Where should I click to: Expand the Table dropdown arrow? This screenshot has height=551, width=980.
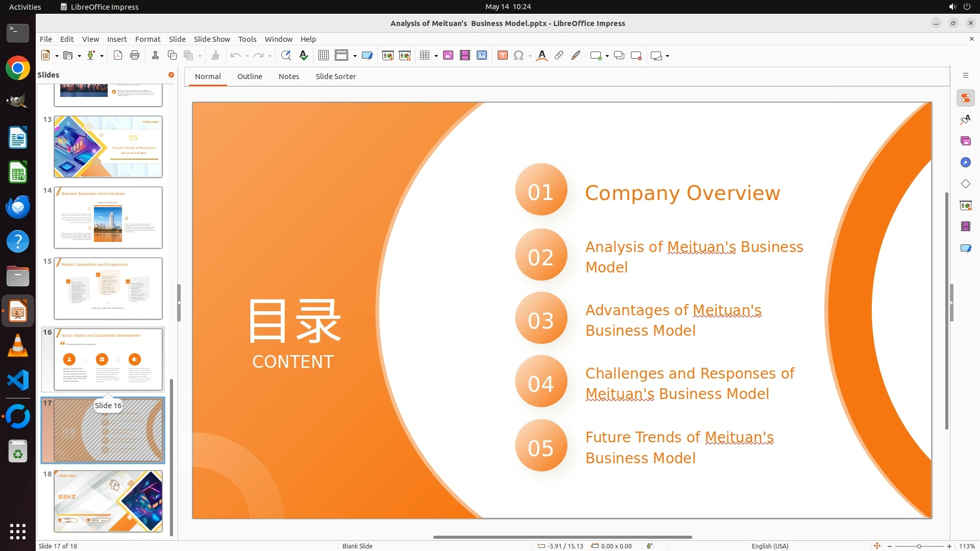(x=436, y=56)
